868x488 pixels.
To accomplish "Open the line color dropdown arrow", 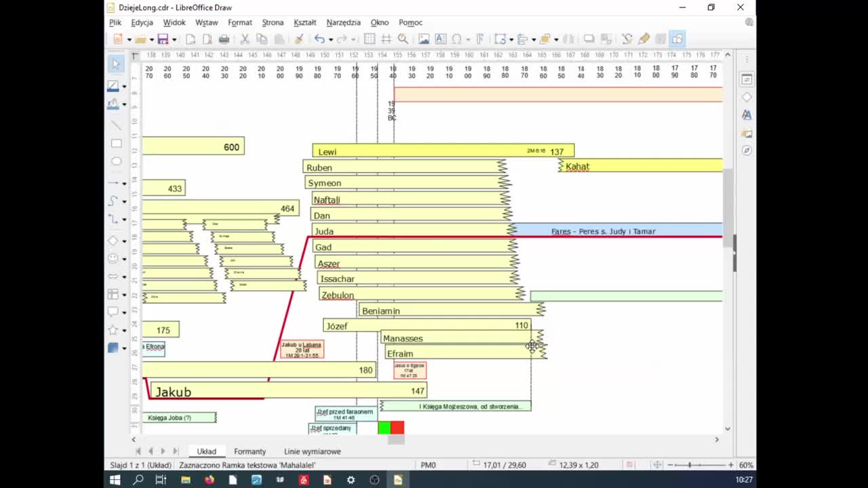I will [124, 87].
